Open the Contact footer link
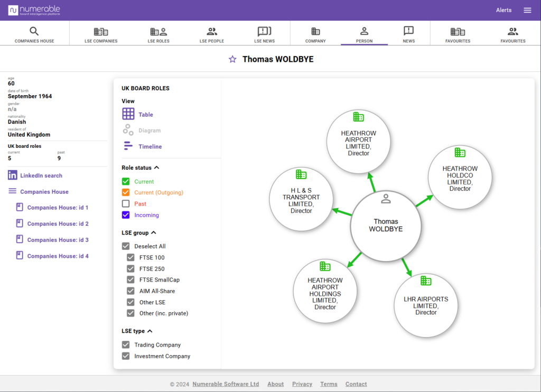Screen dimensions: 541x392 356,384
